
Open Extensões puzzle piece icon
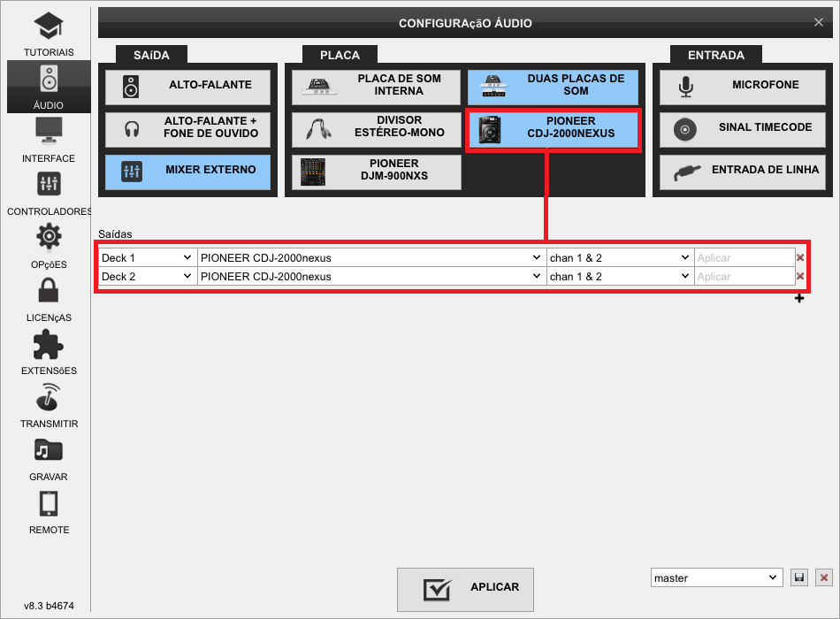pos(49,344)
